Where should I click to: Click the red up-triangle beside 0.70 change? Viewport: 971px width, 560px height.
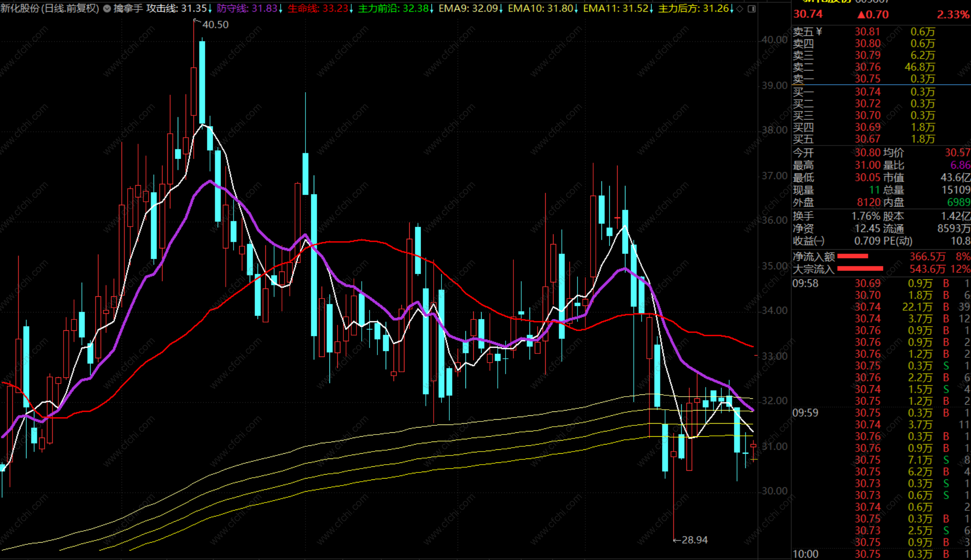point(861,14)
